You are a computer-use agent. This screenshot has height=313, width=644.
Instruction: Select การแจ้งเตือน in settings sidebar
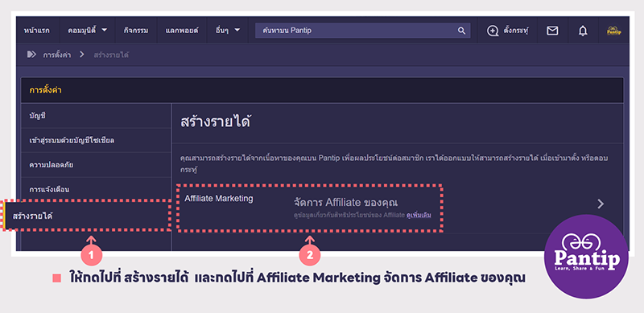click(x=96, y=190)
